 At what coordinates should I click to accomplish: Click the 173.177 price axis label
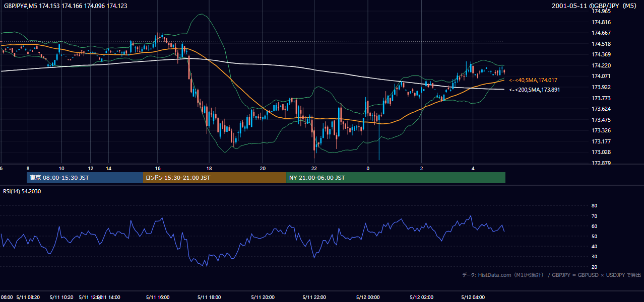[x=602, y=141]
